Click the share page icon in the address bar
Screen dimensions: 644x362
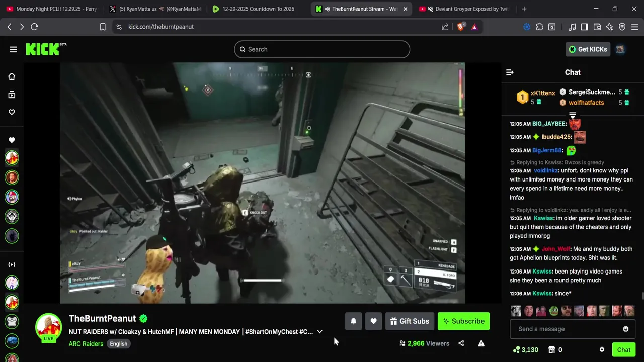click(x=445, y=27)
